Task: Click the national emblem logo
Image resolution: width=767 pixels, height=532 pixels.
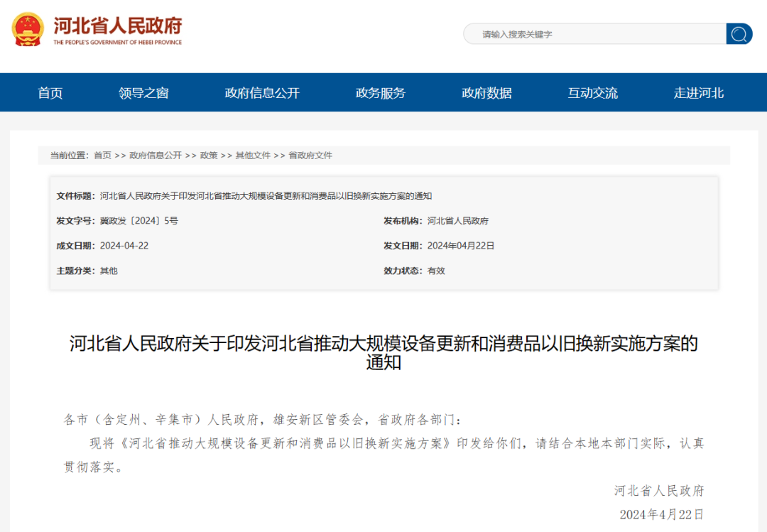Action: coord(28,30)
